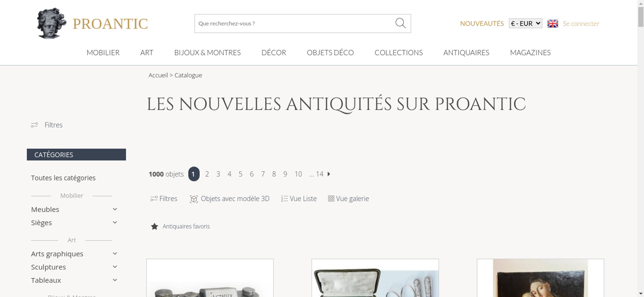Click the search magnifier icon

click(x=400, y=23)
